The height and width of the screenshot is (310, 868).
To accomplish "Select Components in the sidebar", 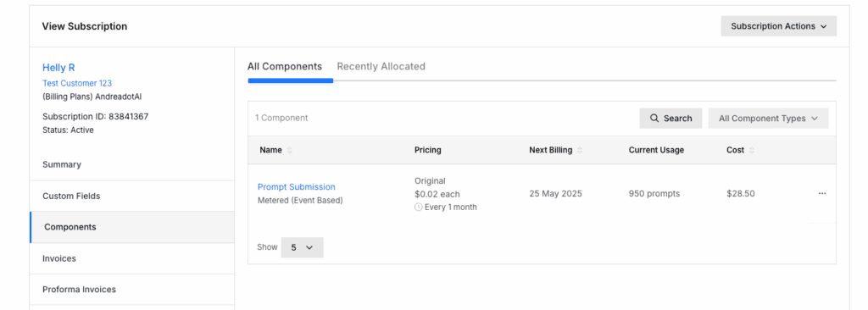I will 131,227.
